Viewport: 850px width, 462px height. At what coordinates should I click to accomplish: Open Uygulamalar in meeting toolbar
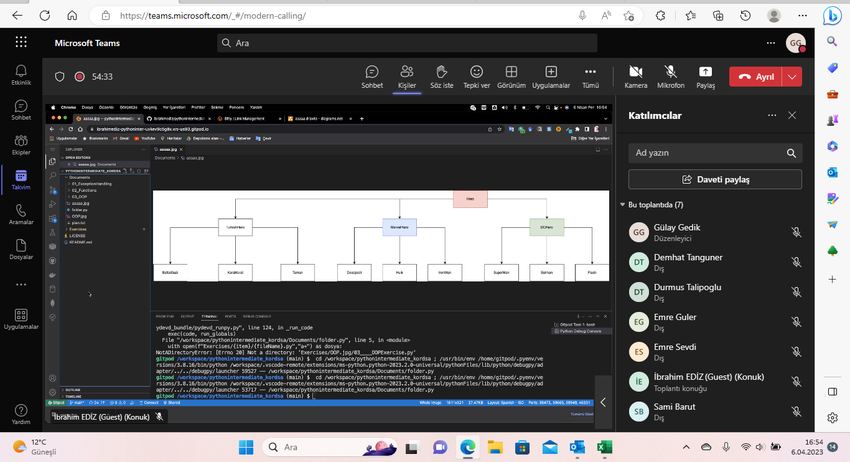click(551, 76)
